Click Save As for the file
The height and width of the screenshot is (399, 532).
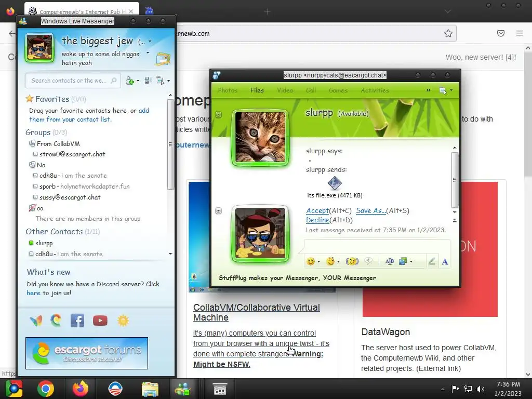pos(371,211)
